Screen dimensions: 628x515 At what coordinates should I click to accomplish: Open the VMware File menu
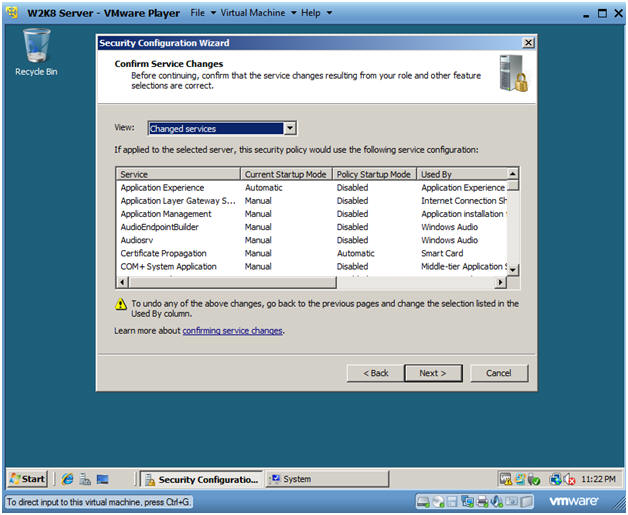click(x=203, y=13)
